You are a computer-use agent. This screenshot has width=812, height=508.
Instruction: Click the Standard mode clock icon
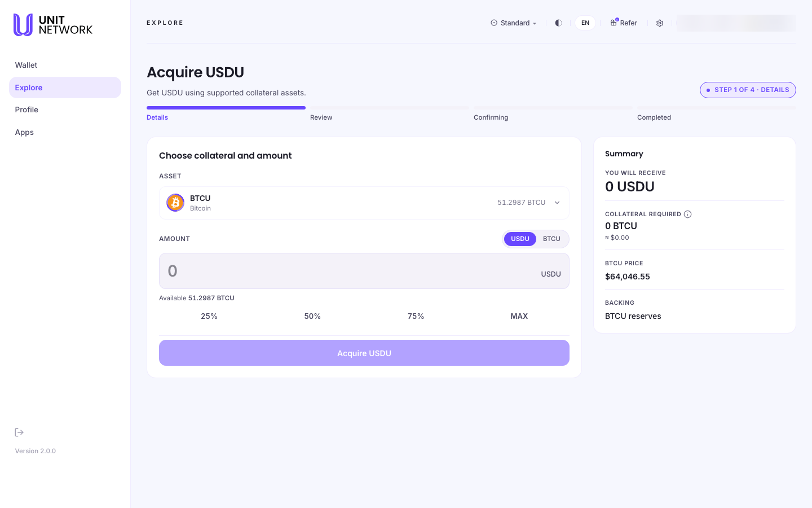coord(494,23)
